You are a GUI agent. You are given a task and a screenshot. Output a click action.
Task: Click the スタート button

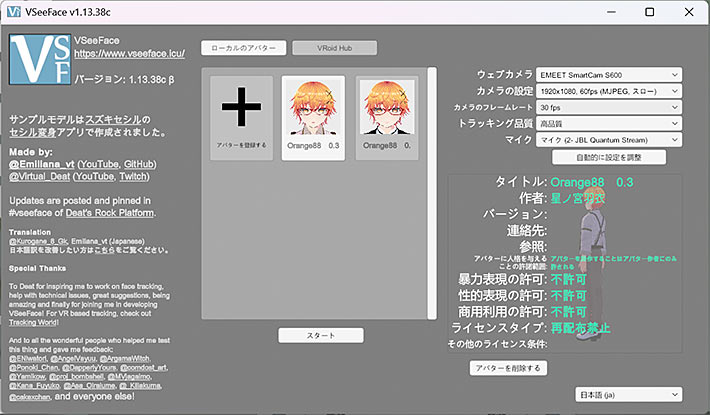321,335
